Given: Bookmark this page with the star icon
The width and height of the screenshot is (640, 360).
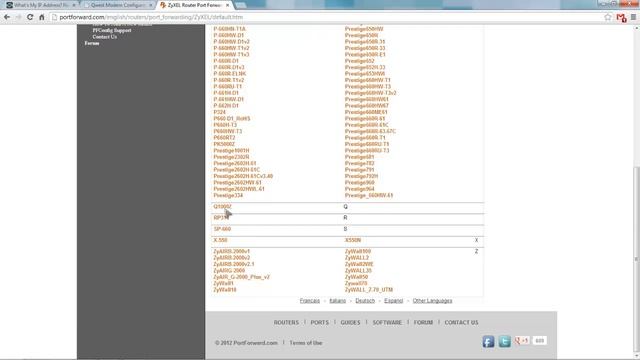Looking at the screenshot, I should [608, 17].
